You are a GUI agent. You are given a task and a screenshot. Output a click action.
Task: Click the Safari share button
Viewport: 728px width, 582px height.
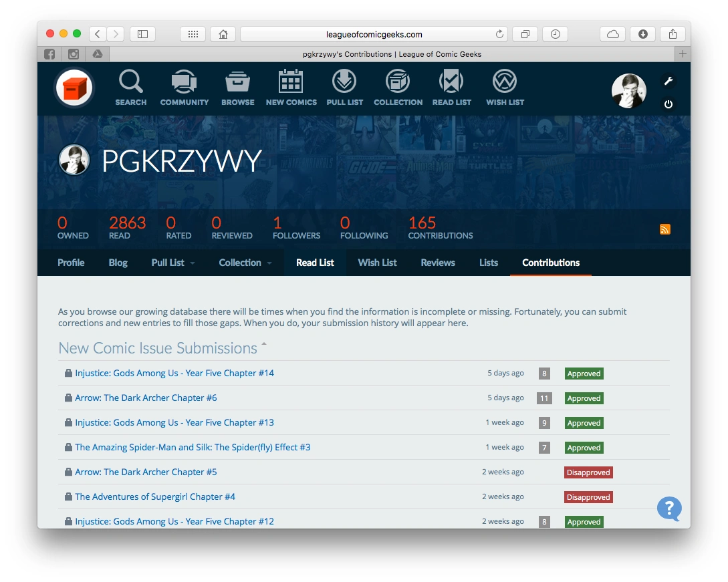(673, 34)
